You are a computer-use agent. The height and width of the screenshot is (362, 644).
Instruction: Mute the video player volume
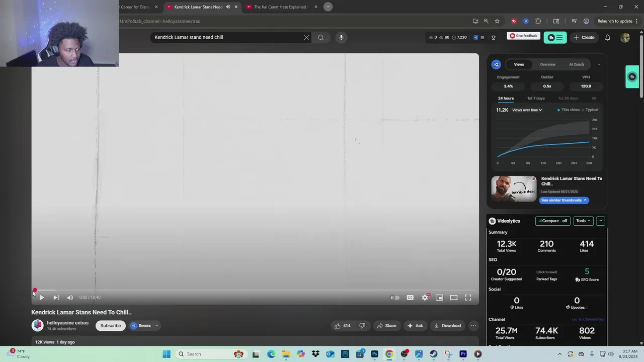pyautogui.click(x=70, y=298)
